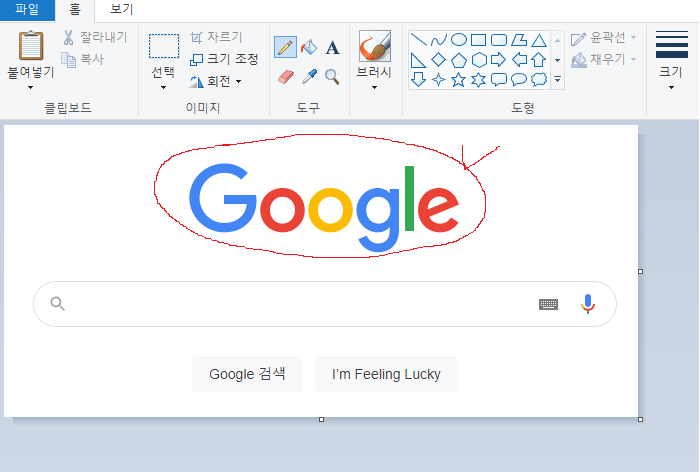700x472 pixels.
Task: Select the Eraser tool
Action: (x=286, y=77)
